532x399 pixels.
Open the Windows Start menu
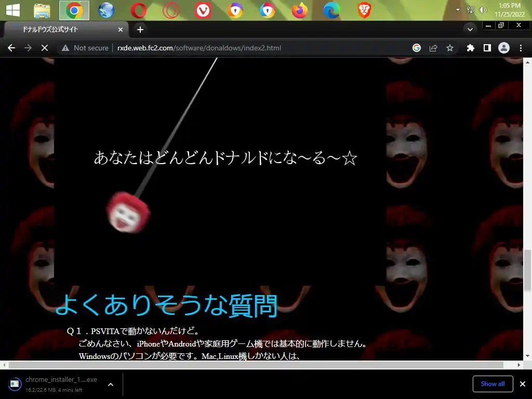tap(13, 10)
